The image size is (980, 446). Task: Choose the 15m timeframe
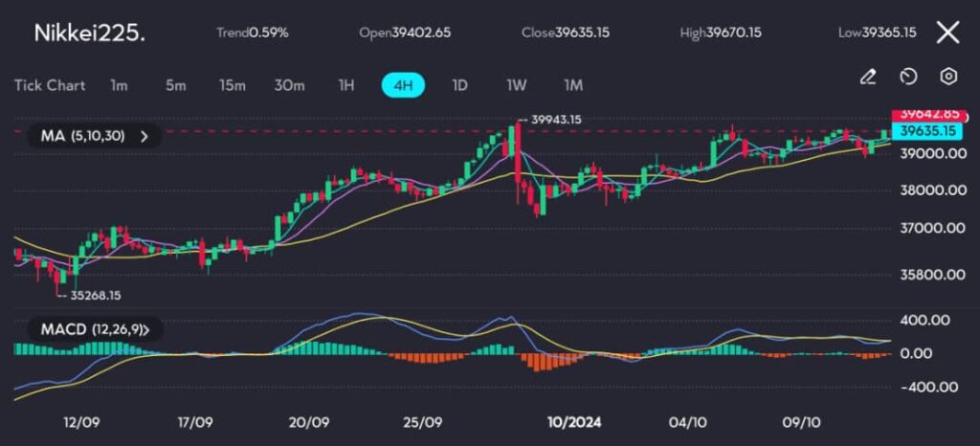[232, 85]
